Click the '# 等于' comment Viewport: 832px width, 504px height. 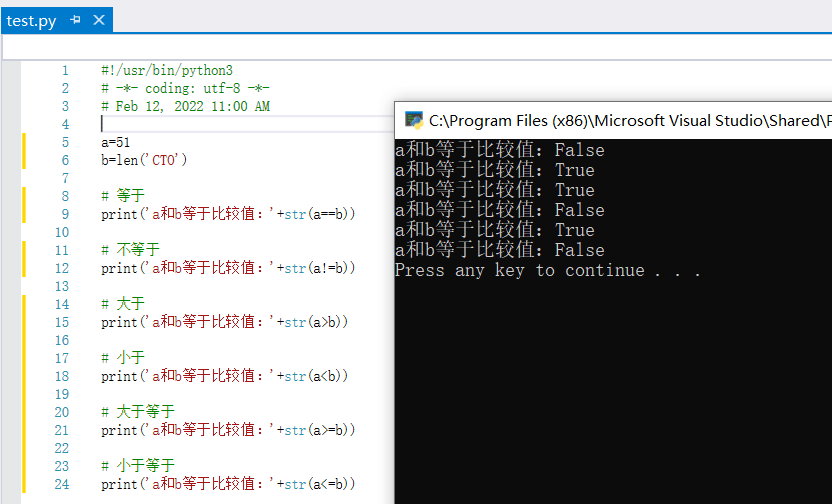point(123,196)
